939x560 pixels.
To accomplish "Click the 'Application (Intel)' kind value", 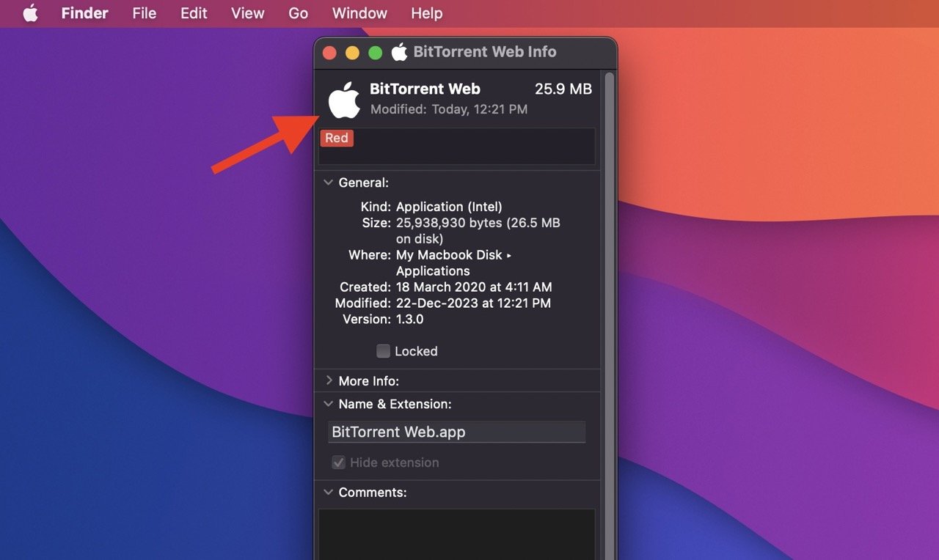I will pos(449,207).
